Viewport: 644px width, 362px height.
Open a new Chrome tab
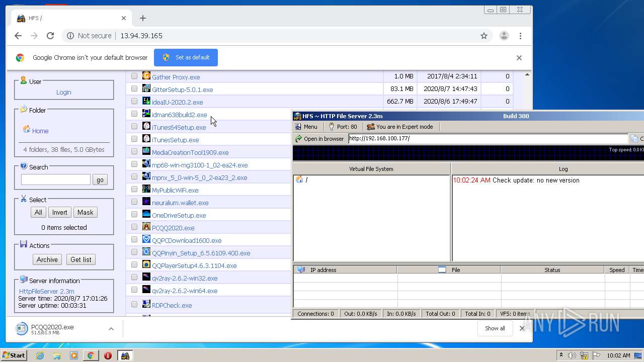[x=143, y=18]
